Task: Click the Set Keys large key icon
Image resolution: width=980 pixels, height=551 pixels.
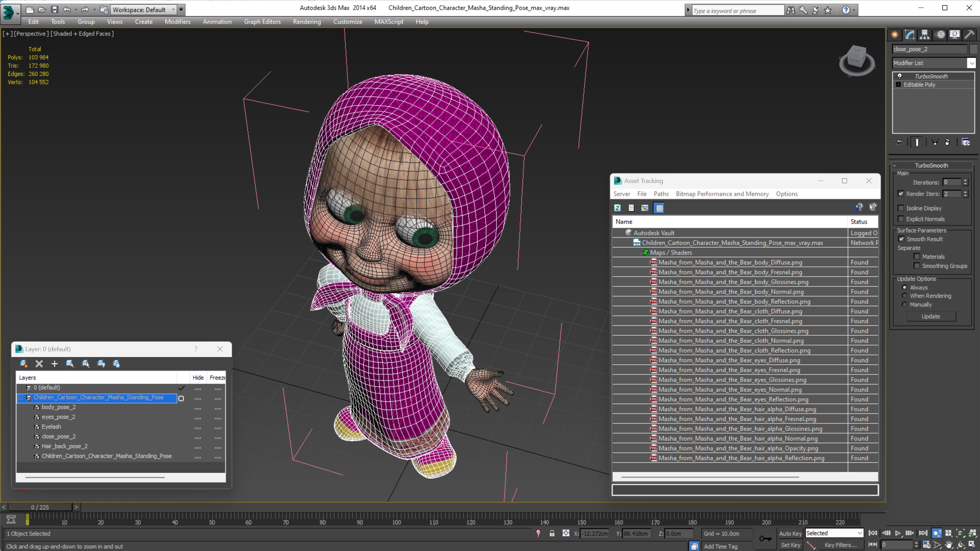Action: pos(765,538)
